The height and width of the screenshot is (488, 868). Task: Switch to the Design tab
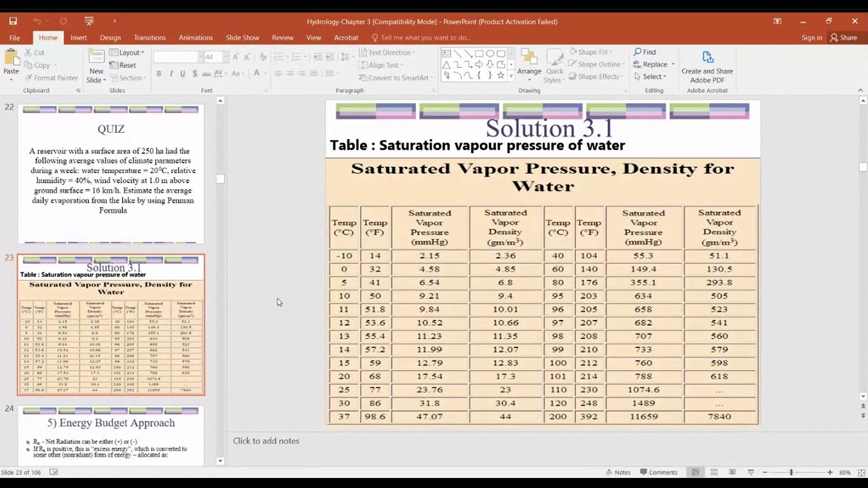click(110, 38)
